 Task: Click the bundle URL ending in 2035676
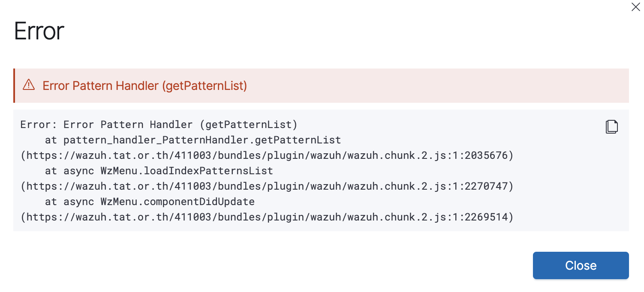tap(267, 155)
